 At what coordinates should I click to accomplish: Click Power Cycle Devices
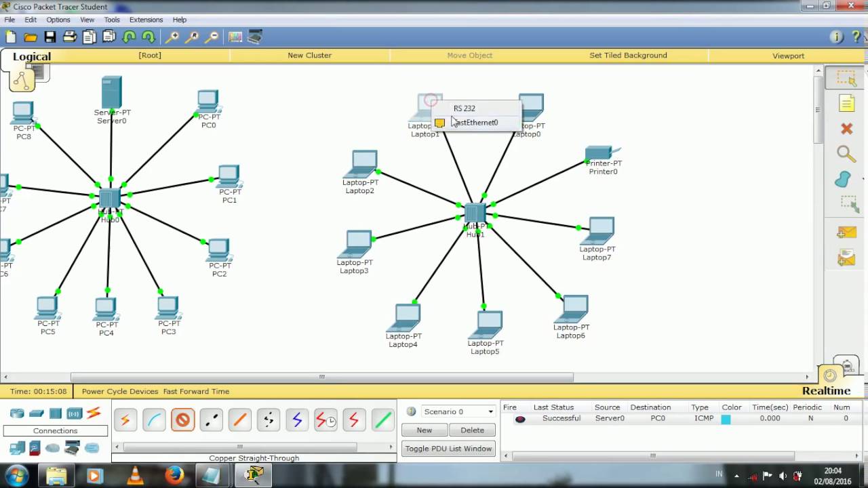[121, 391]
